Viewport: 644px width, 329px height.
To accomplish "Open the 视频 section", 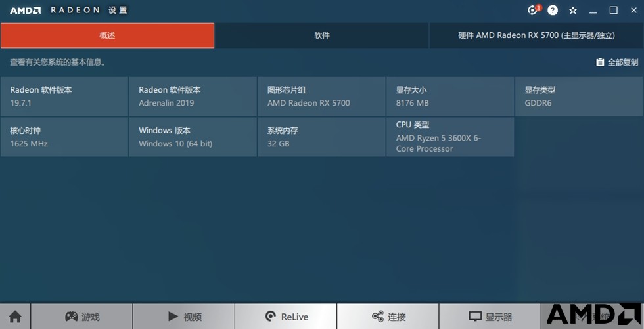I will click(184, 317).
